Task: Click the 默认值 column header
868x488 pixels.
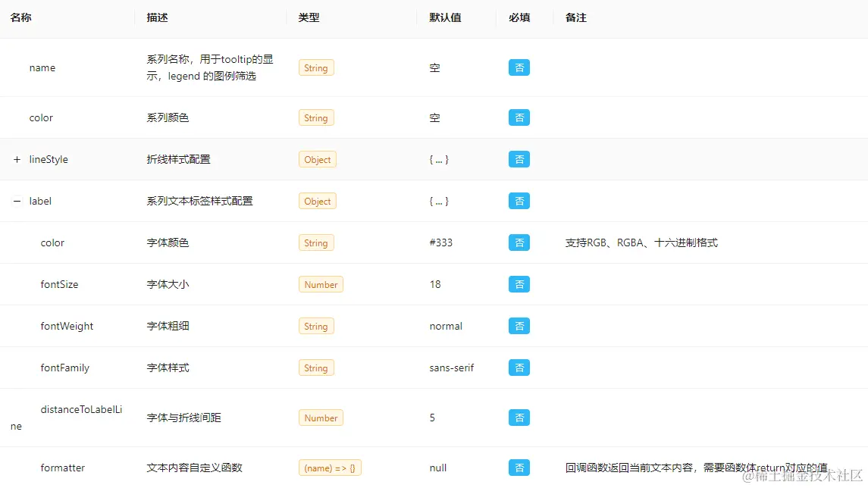Action: [x=445, y=17]
